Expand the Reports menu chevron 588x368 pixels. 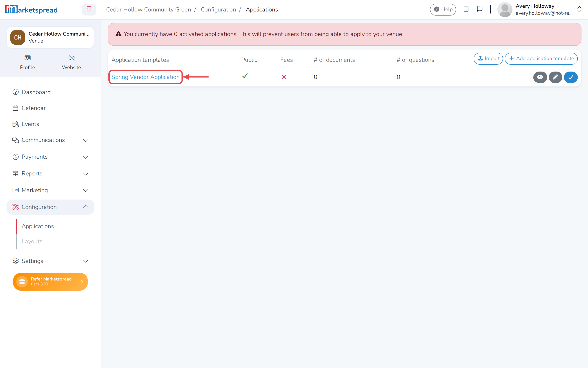(86, 174)
